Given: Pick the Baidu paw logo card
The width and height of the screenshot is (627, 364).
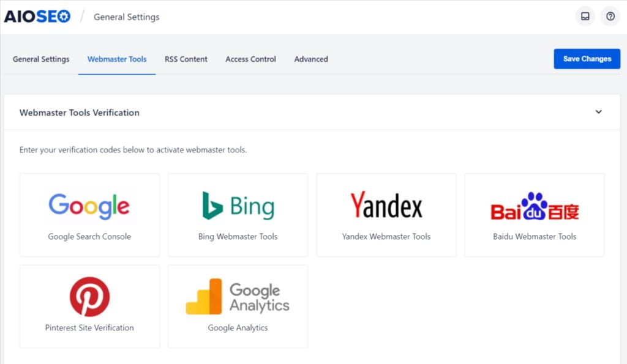Looking at the screenshot, I should (534, 206).
